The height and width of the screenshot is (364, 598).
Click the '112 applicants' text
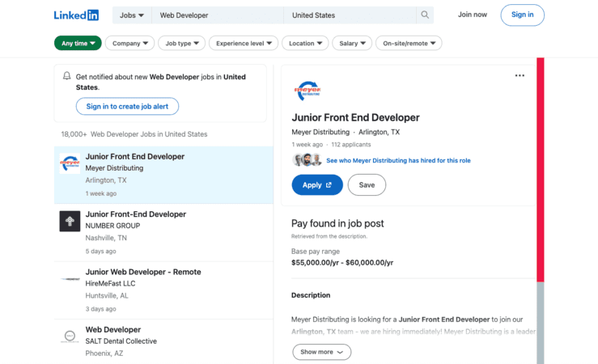351,145
